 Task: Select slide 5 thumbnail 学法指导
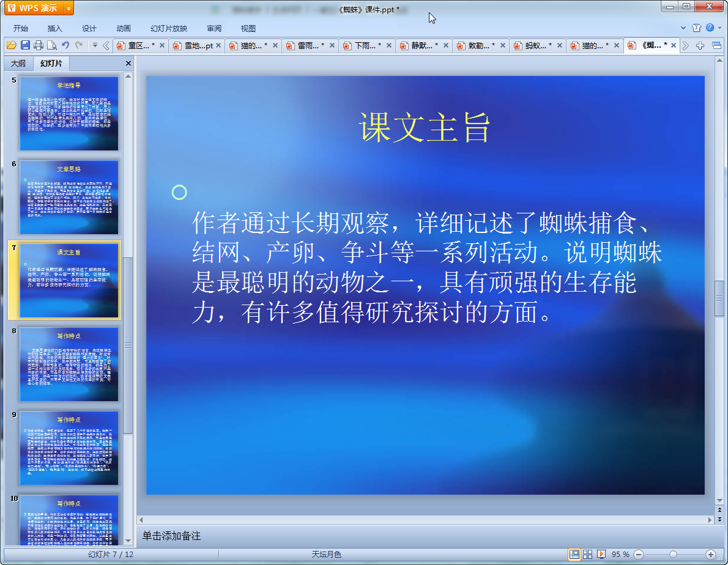(69, 113)
